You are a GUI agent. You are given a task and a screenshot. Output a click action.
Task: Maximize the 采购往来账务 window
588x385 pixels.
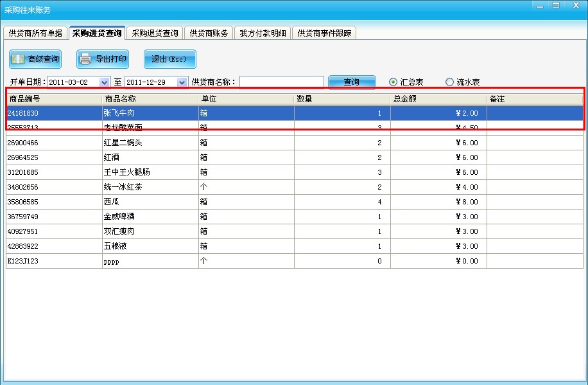tap(556, 5)
